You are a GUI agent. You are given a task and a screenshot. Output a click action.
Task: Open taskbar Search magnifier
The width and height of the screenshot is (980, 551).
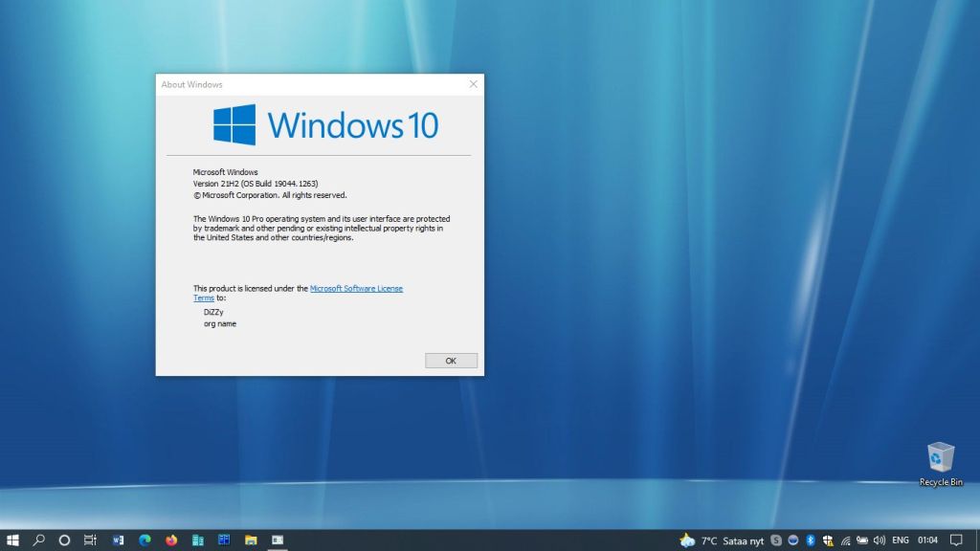point(38,540)
